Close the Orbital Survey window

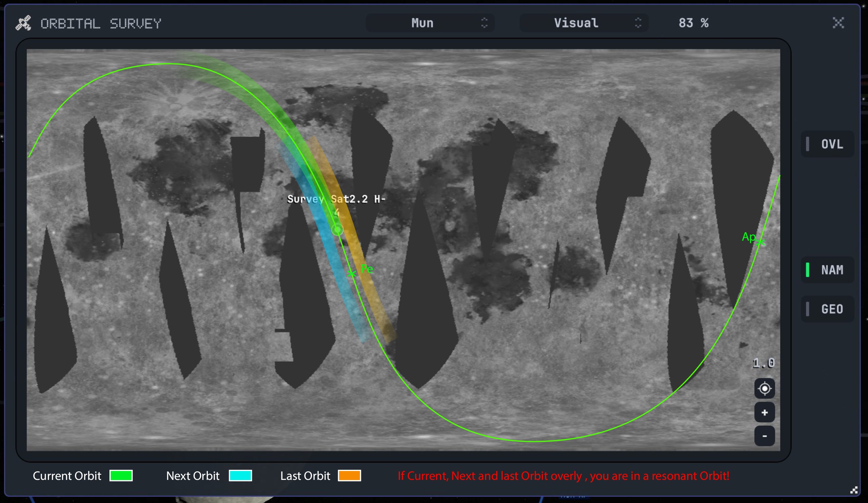tap(838, 23)
